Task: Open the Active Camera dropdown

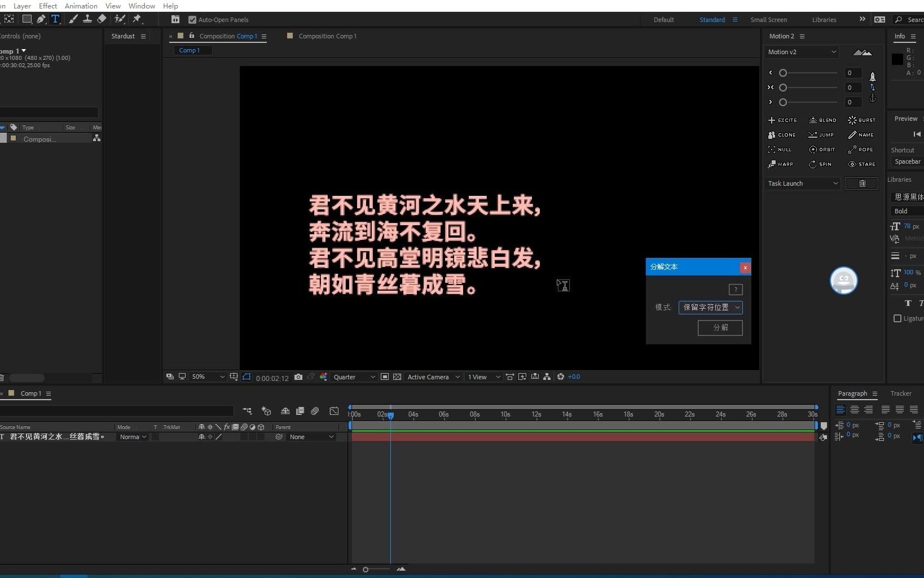Action: point(433,377)
